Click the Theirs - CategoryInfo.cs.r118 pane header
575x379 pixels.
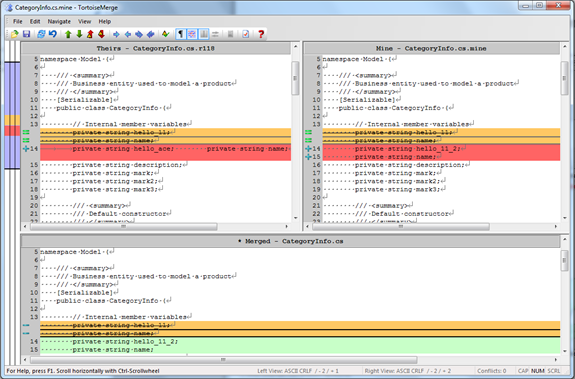(156, 48)
